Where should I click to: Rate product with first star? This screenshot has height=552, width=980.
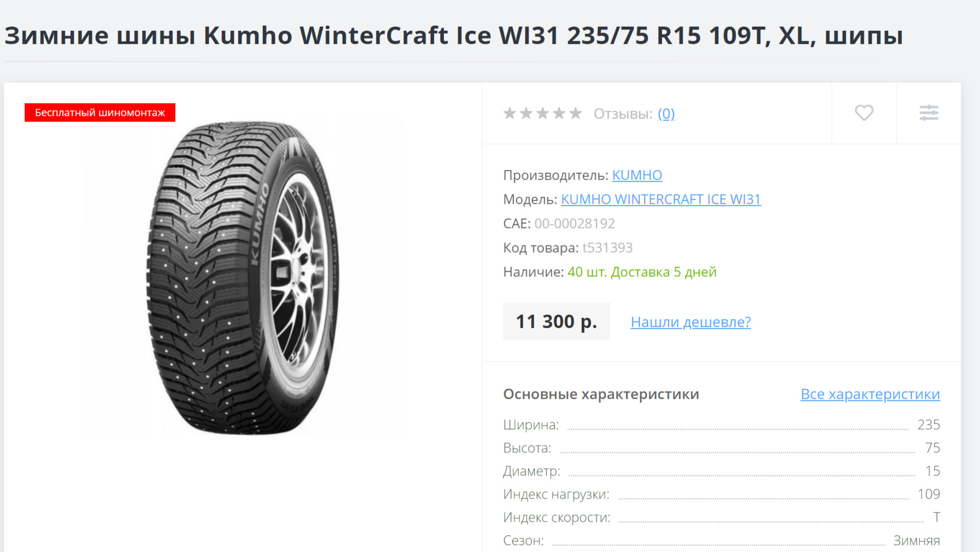pyautogui.click(x=509, y=113)
